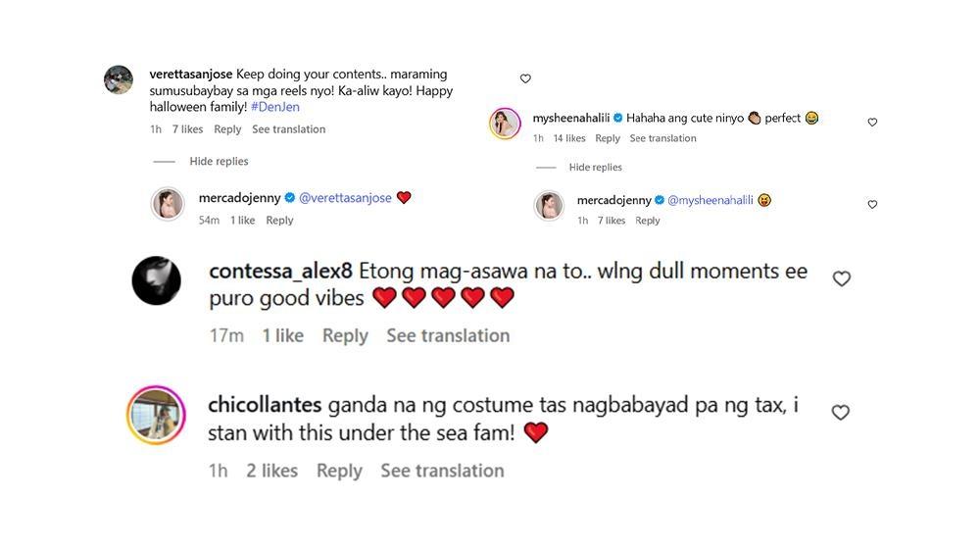The image size is (980, 552).
Task: Open mercadojenny's avatar beside the @verettasanjose reply
Action: click(168, 204)
